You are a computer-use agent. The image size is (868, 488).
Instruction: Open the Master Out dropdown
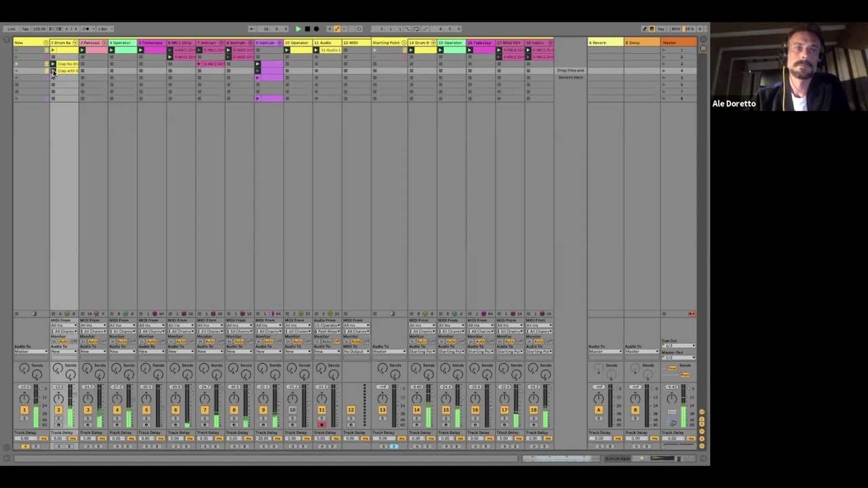click(x=678, y=357)
